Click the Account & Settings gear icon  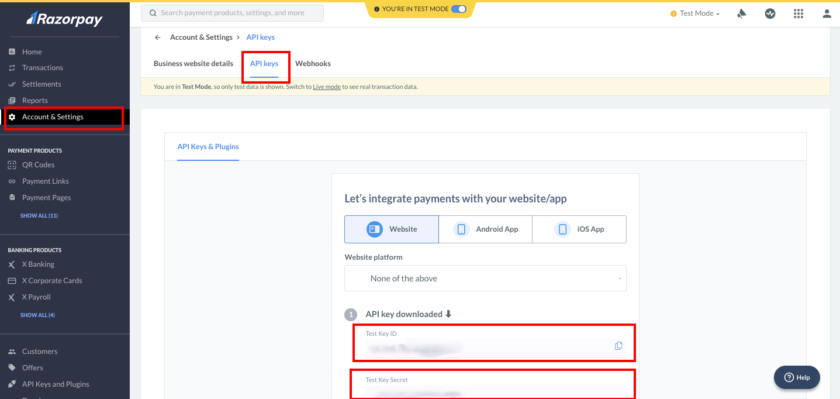[x=12, y=117]
